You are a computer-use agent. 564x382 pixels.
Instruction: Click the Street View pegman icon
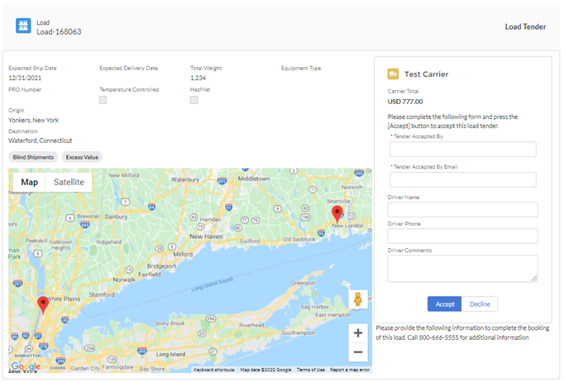tap(358, 299)
